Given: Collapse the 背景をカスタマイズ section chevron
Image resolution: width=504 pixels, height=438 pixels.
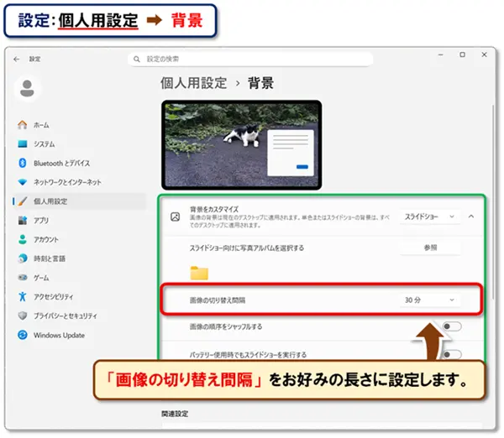Looking at the screenshot, I should point(471,216).
